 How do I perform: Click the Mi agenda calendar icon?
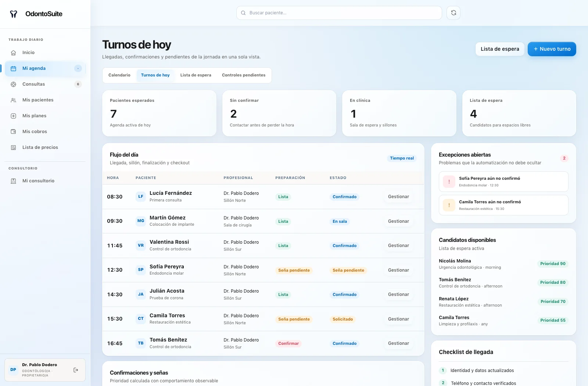(x=14, y=68)
